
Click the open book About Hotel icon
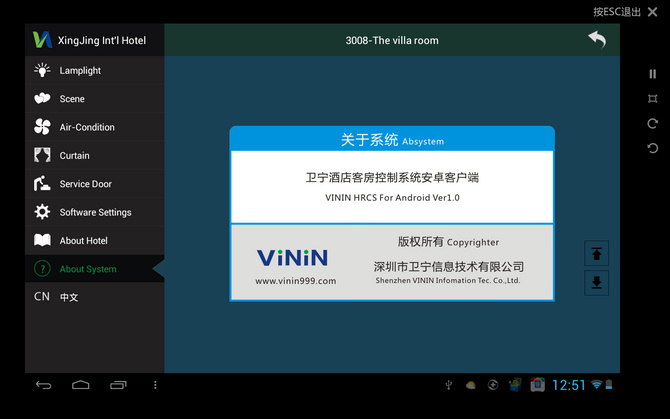tap(42, 240)
